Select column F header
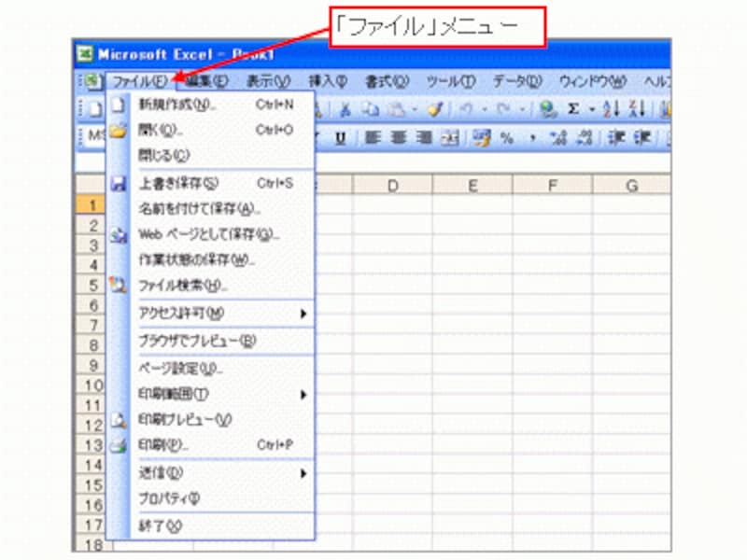Viewport: 747px width, 560px height. coord(553,185)
